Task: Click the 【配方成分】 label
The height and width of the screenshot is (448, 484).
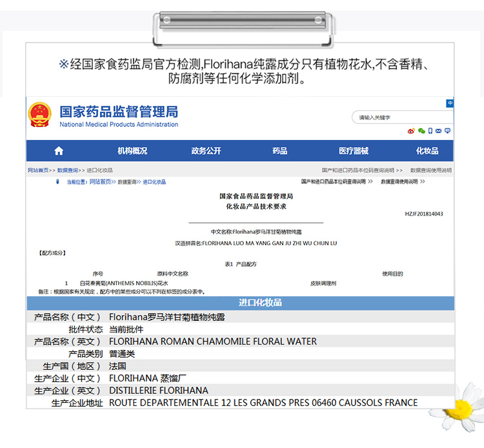Action: click(x=52, y=253)
